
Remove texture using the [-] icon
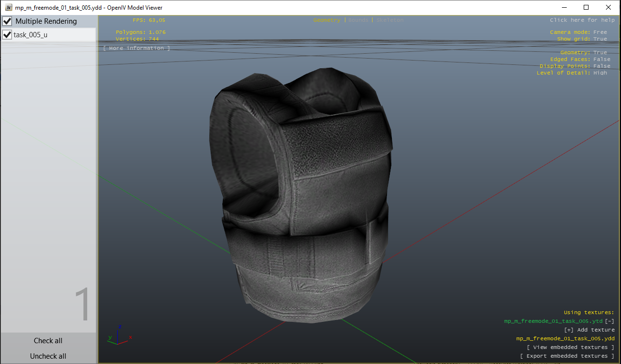tap(609, 320)
